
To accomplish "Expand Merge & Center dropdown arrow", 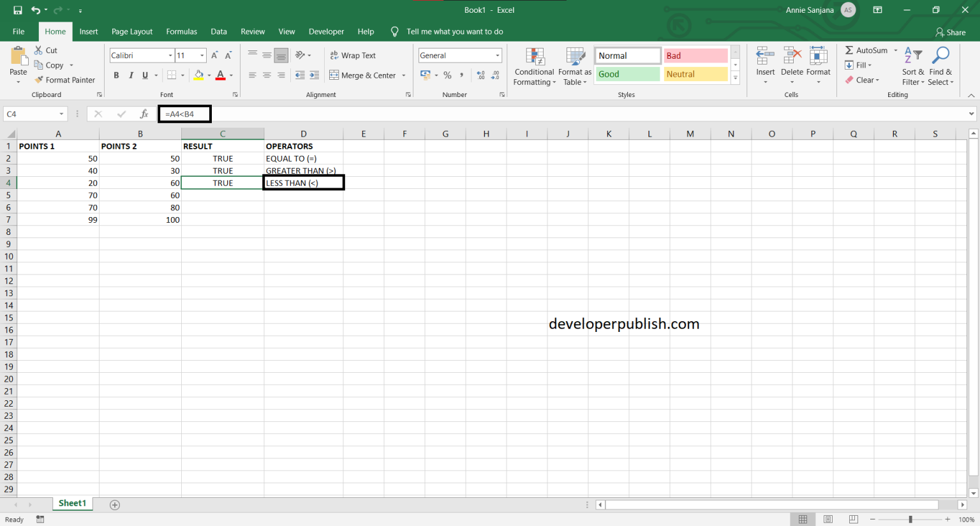I will coord(404,75).
